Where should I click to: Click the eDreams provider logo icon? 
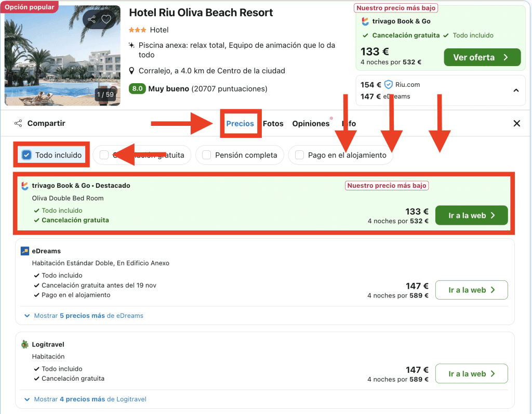(25, 251)
